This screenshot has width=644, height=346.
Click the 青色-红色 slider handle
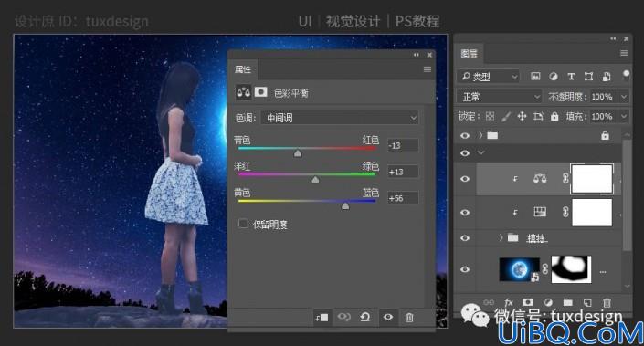[298, 153]
